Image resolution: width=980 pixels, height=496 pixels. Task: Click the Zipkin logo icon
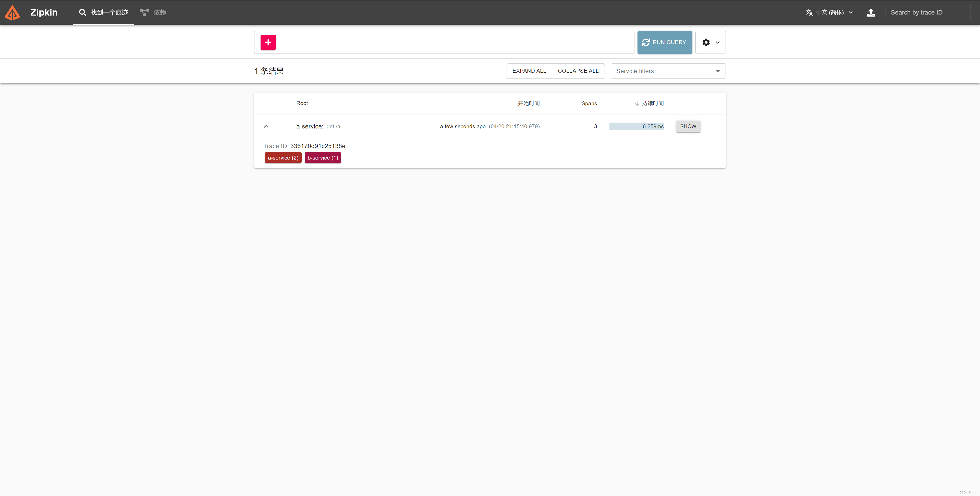[12, 12]
